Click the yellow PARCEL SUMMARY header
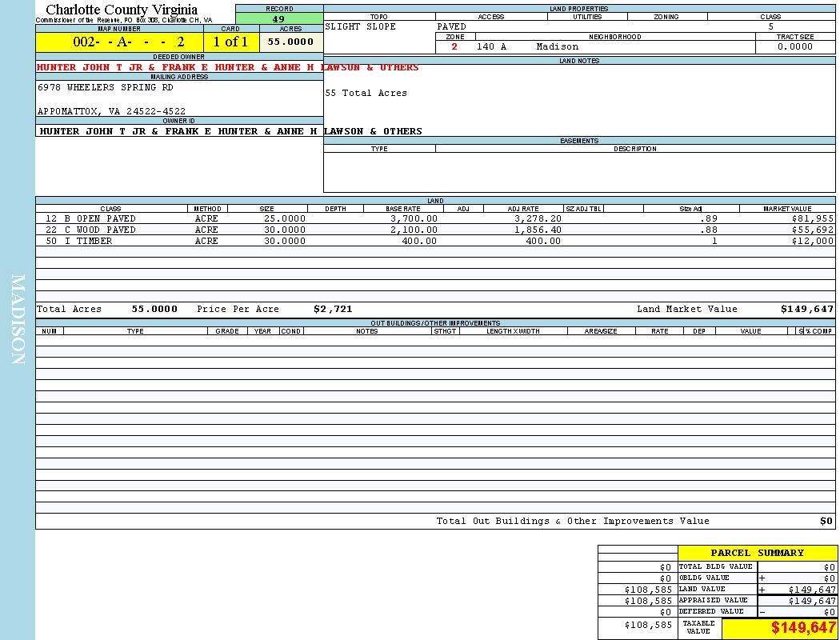The width and height of the screenshot is (840, 640). point(757,553)
